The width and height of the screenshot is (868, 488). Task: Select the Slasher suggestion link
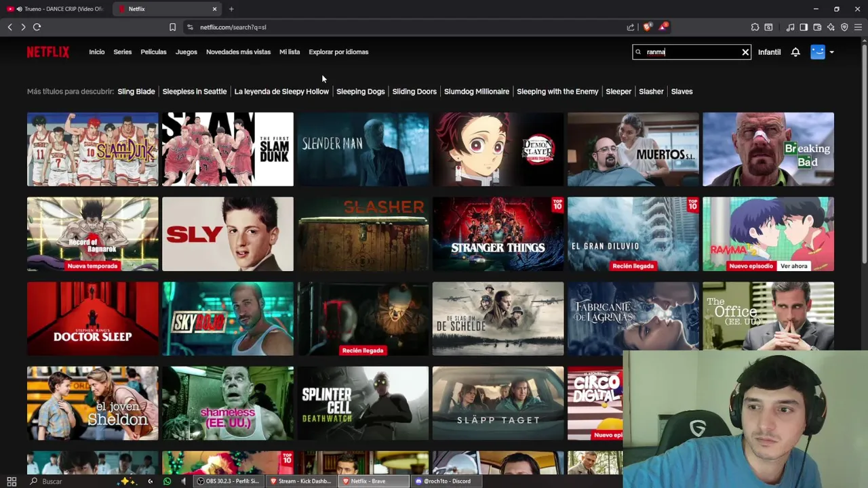click(x=651, y=91)
